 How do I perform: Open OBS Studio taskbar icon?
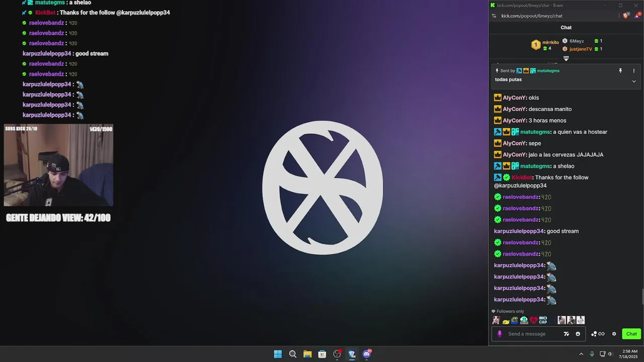(337, 354)
